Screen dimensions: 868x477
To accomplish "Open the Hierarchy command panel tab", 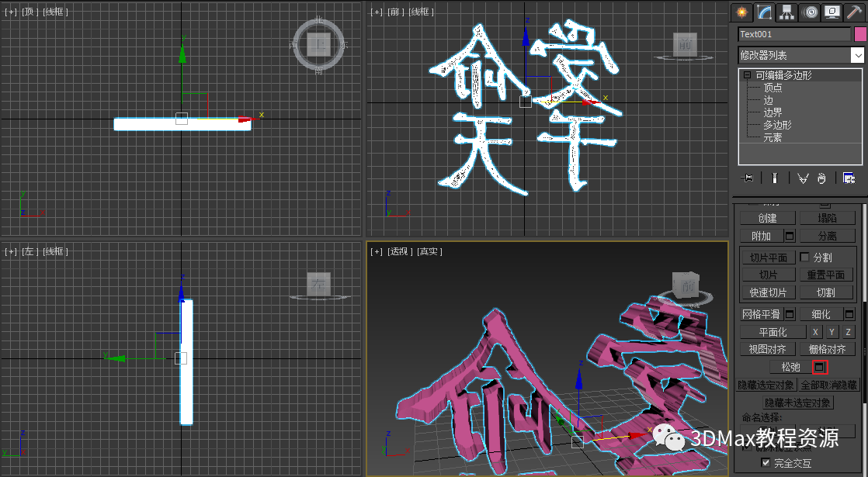I will click(x=786, y=12).
